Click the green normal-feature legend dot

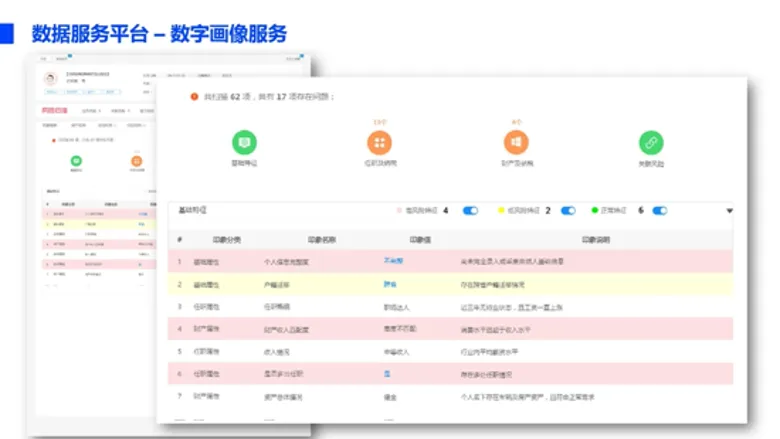[x=594, y=210]
